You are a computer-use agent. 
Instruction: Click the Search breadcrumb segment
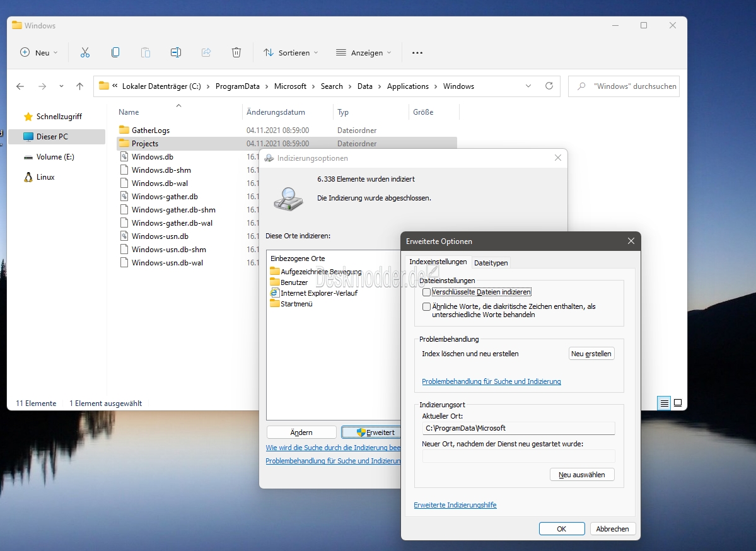point(332,86)
